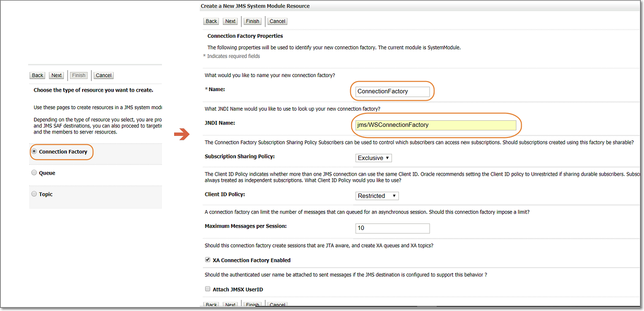The width and height of the screenshot is (644, 311).
Task: Disable XA Connection Factory Enabled
Action: pyautogui.click(x=207, y=260)
